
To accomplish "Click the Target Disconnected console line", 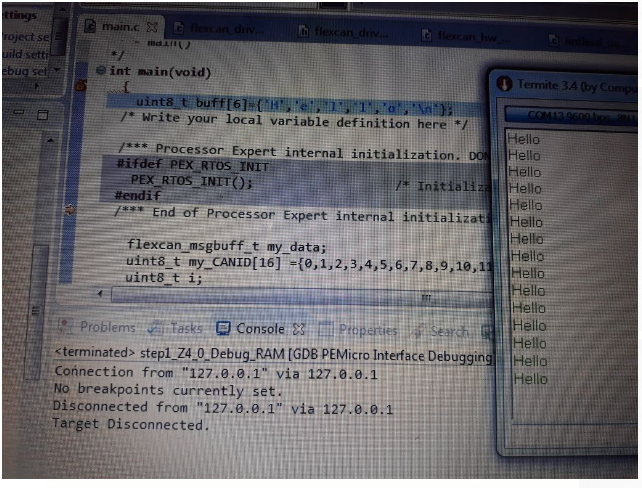I will click(x=131, y=425).
